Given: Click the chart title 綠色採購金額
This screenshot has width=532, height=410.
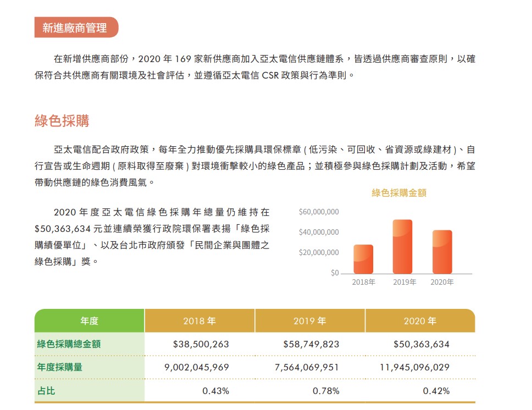Looking at the screenshot, I should pos(399,193).
